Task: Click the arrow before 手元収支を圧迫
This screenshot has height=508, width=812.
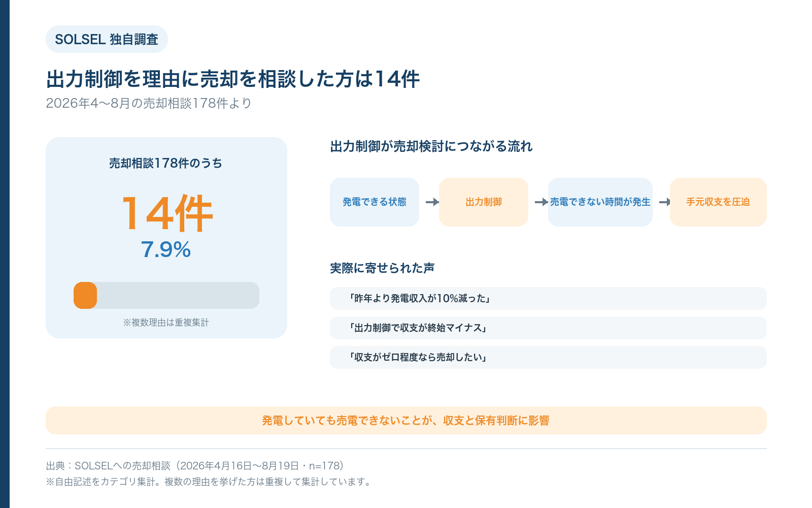Action: coord(665,202)
